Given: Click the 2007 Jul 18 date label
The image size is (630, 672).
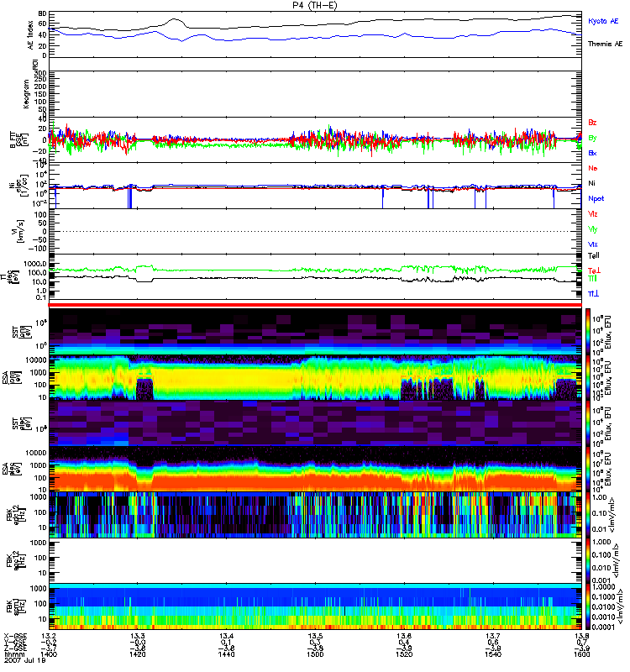Looking at the screenshot, I should (x=25, y=660).
